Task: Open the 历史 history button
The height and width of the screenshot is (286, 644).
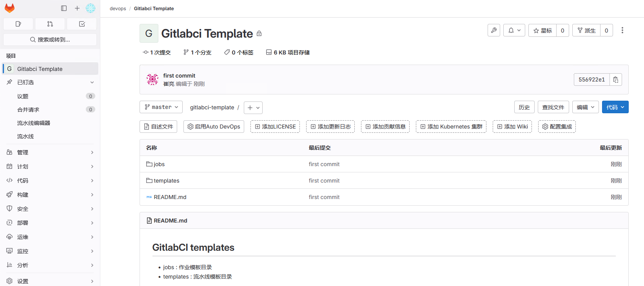Action: [x=524, y=107]
